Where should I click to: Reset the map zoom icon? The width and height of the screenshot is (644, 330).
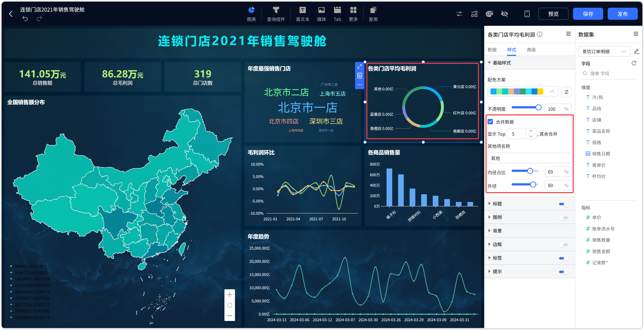click(x=229, y=305)
